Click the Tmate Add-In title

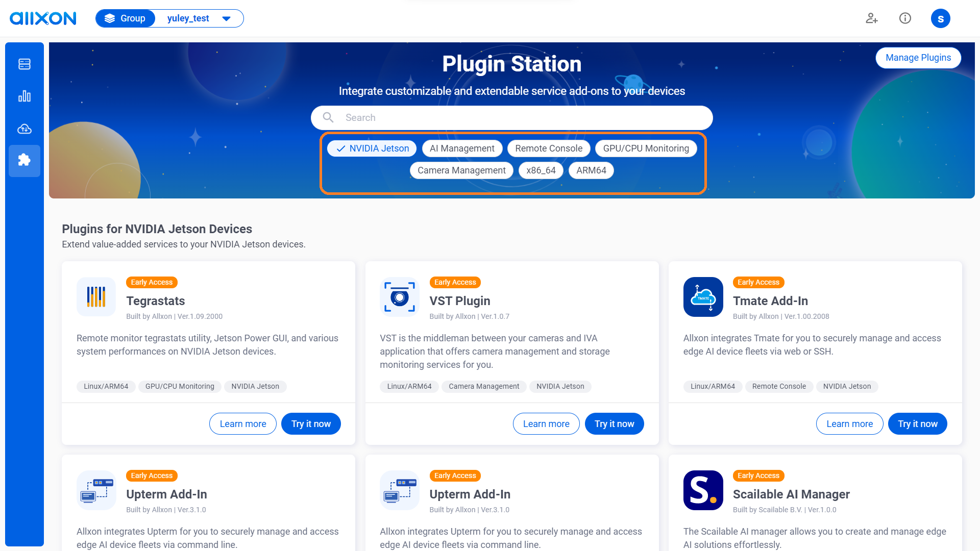tap(771, 301)
